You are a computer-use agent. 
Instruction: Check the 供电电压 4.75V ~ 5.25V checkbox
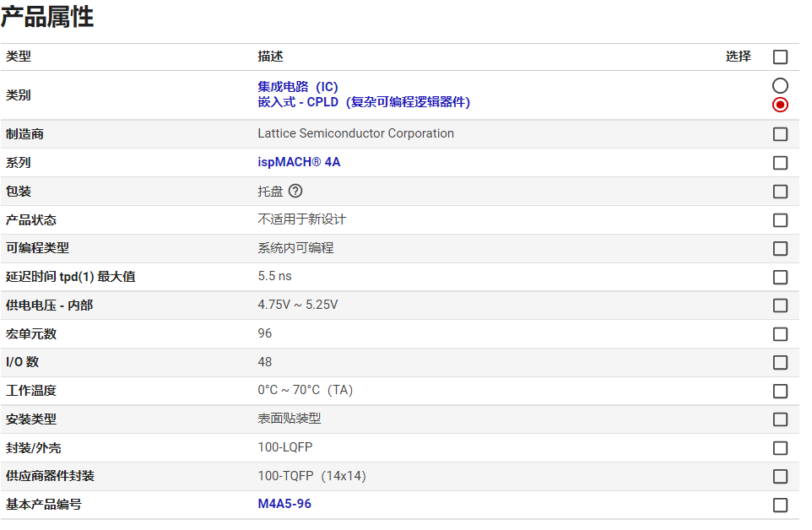[780, 306]
